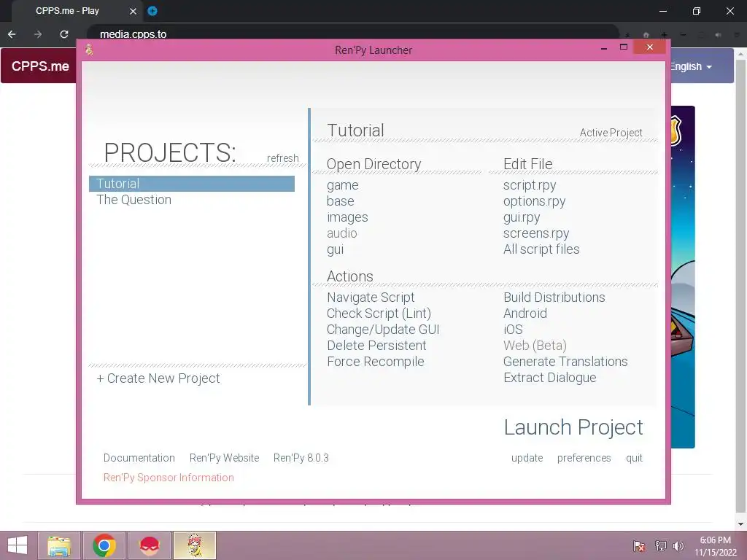This screenshot has width=747, height=560.
Task: Click Navigate Script action
Action: point(371,297)
